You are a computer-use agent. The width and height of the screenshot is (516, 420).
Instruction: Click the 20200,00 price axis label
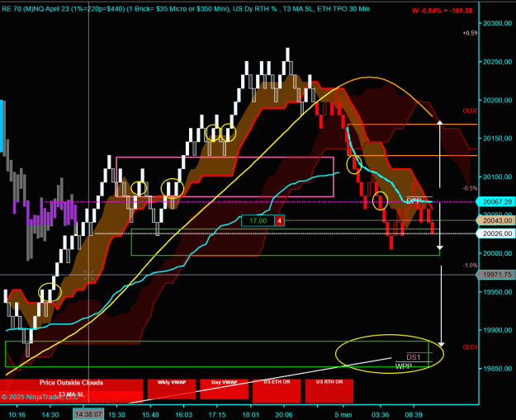(497, 100)
